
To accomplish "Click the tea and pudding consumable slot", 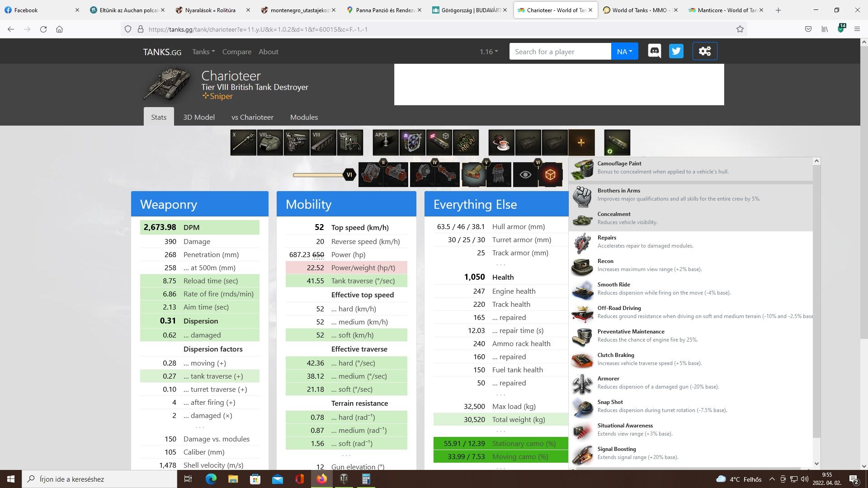I will click(501, 142).
